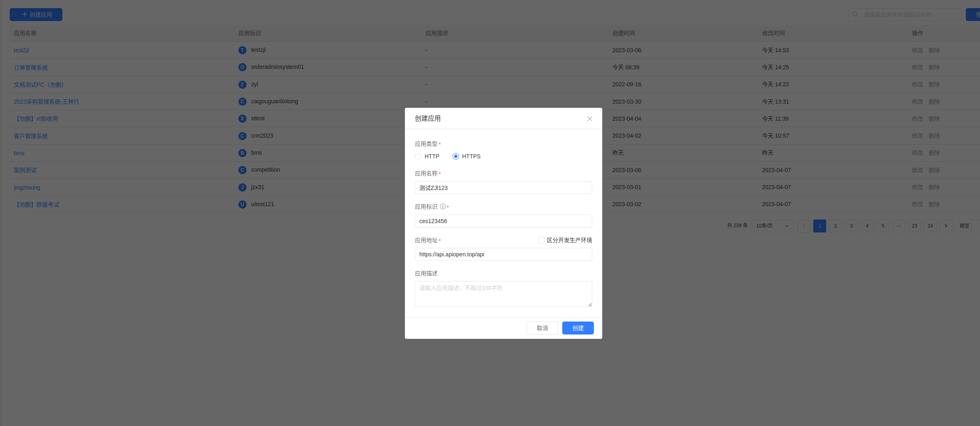
Task: Close the 创建应用 dialog with X icon
Action: click(x=589, y=119)
